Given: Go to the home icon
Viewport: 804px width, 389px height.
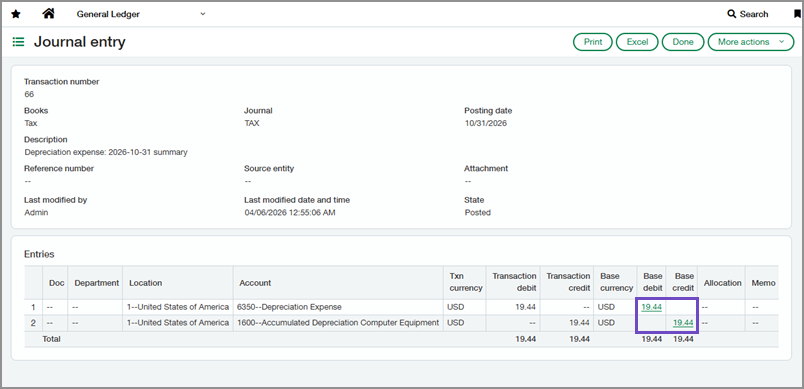Looking at the screenshot, I should (48, 14).
